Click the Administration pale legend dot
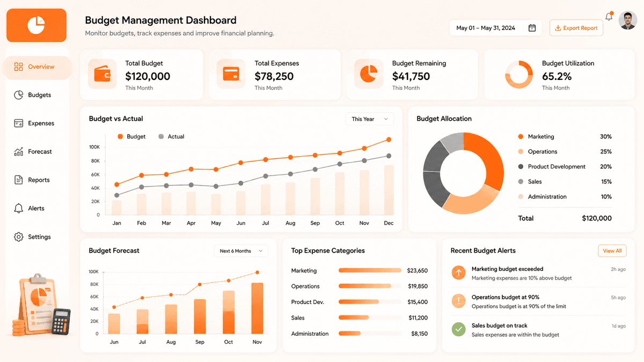The image size is (644, 362). [x=521, y=197]
